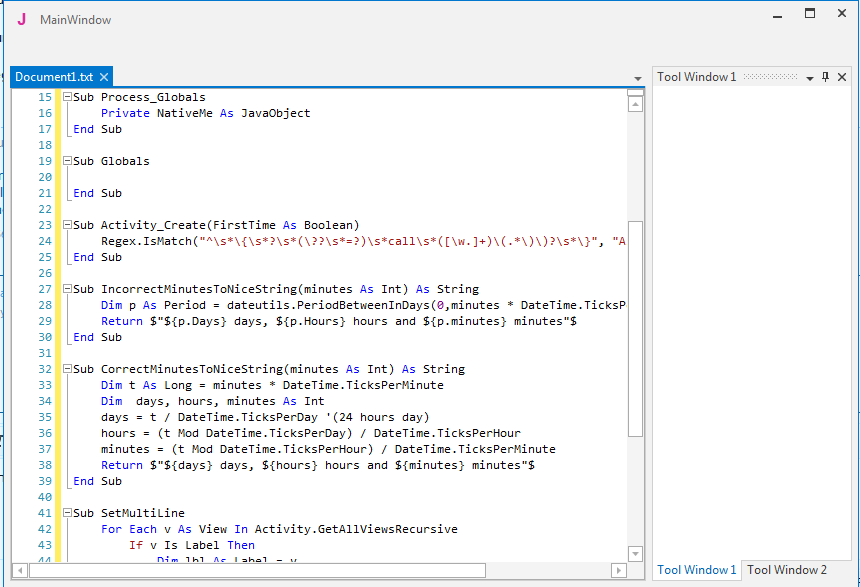
Task: Click the 'Private' keyword on line 16
Action: pos(125,113)
